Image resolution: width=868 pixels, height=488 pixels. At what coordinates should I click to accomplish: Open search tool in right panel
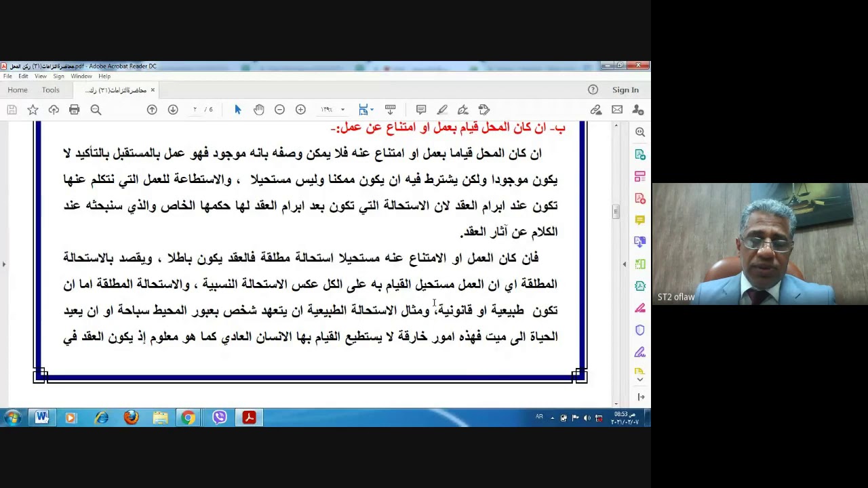[640, 132]
